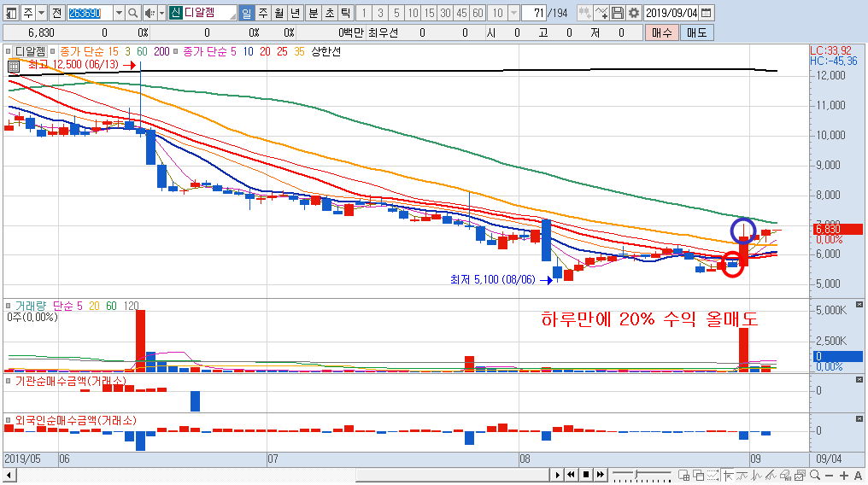Toggle the 거래량 volume legend checkbox
The image size is (868, 485).
(9, 306)
